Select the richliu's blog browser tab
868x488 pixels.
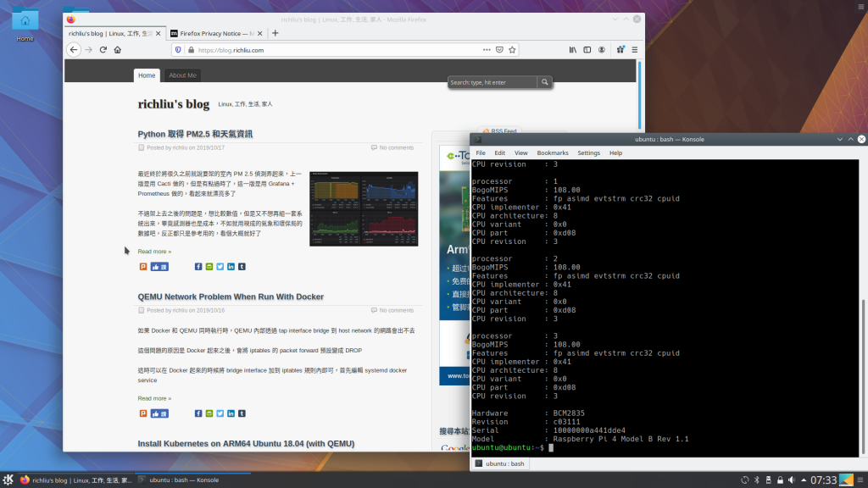pos(115,34)
